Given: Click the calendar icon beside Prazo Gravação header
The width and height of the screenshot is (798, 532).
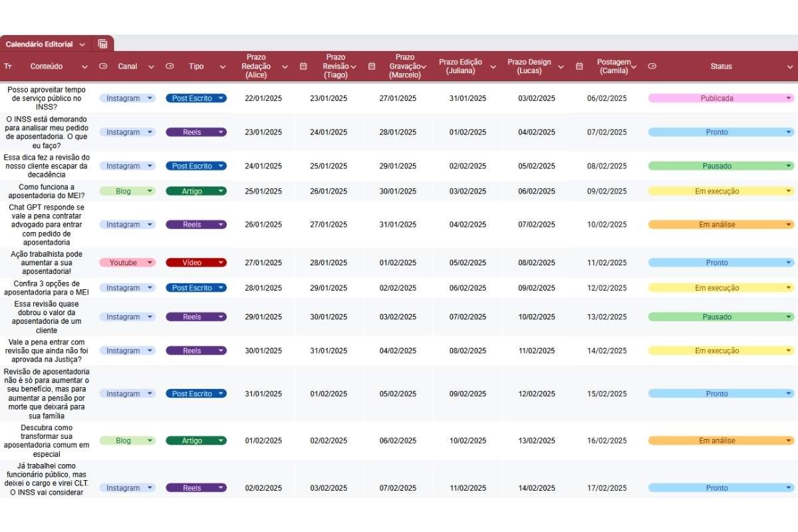Looking at the screenshot, I should 372,66.
